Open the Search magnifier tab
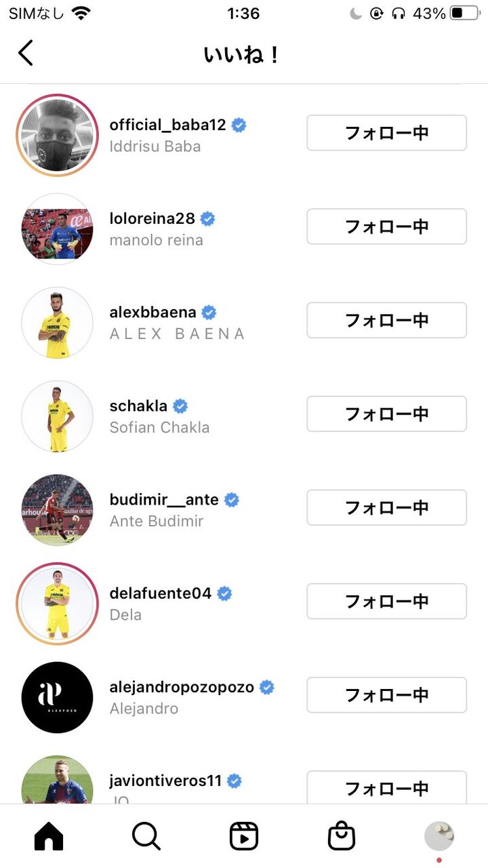Screen dimensions: 488x868 click(146, 836)
